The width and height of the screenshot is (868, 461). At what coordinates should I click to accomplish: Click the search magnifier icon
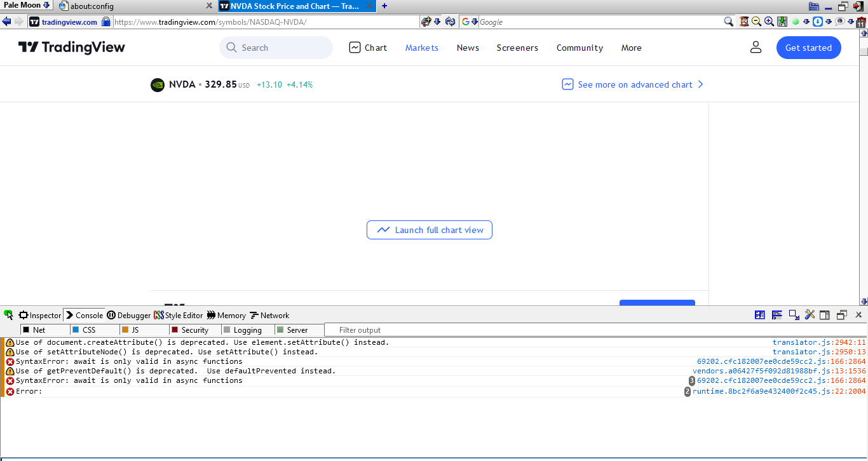[x=729, y=22]
